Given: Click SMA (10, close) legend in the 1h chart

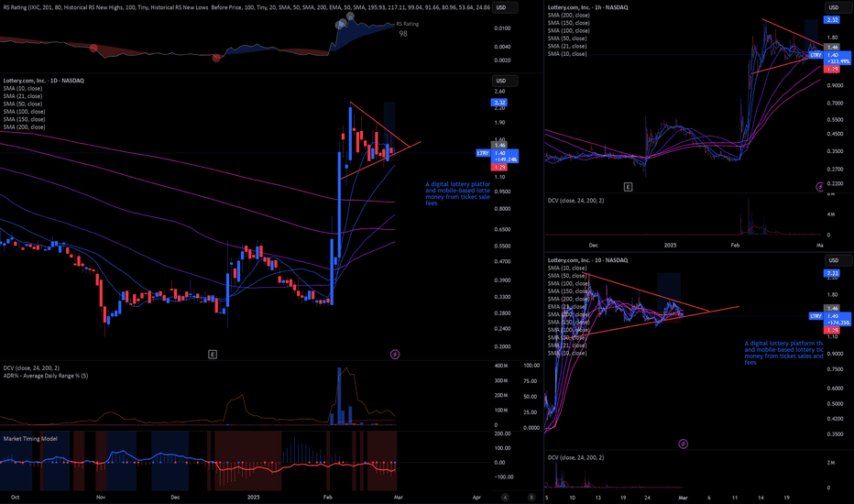Looking at the screenshot, I should point(567,54).
